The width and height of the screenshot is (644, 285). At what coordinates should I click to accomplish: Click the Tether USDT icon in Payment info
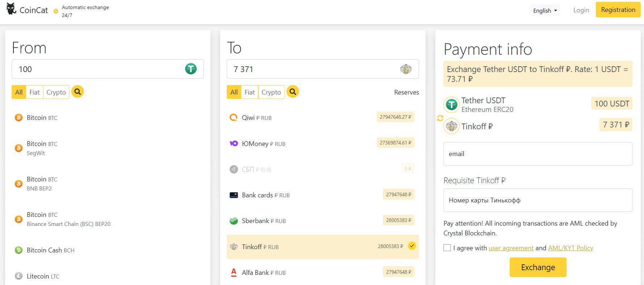click(452, 105)
